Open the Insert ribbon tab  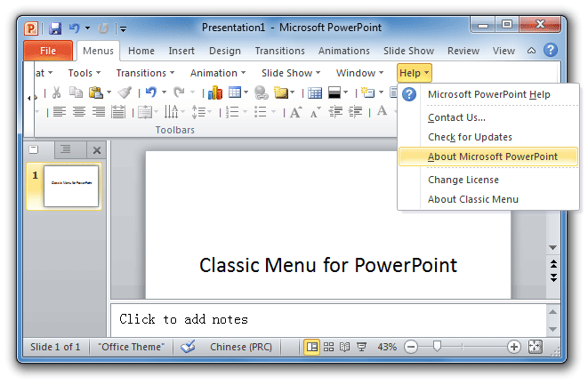coord(181,51)
